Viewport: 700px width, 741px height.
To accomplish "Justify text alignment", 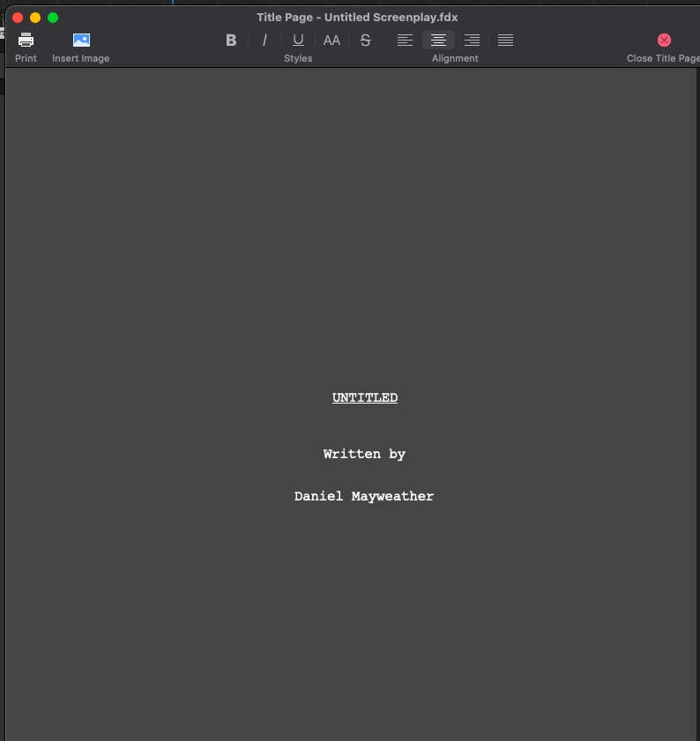I will coord(506,41).
